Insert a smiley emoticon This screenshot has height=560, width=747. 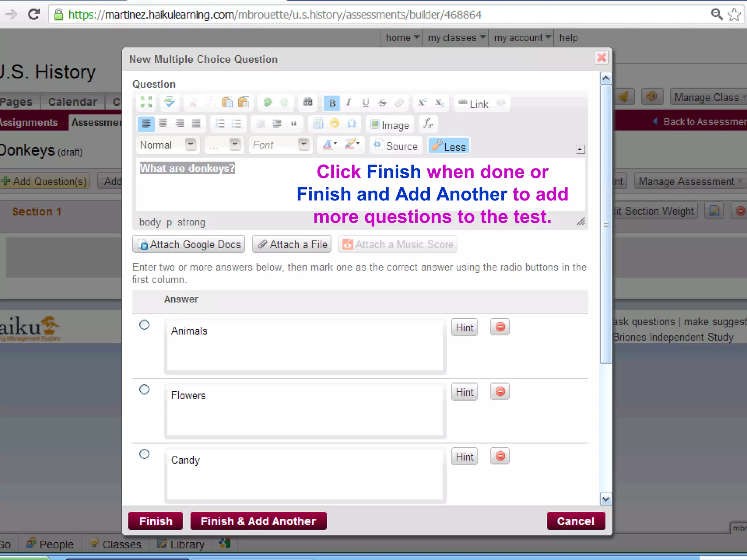tap(334, 124)
